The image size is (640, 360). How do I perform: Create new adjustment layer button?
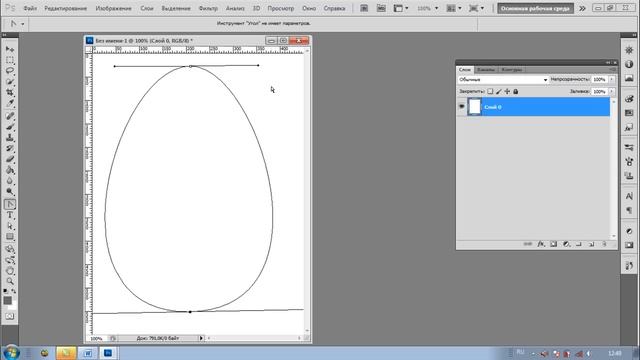tap(566, 244)
